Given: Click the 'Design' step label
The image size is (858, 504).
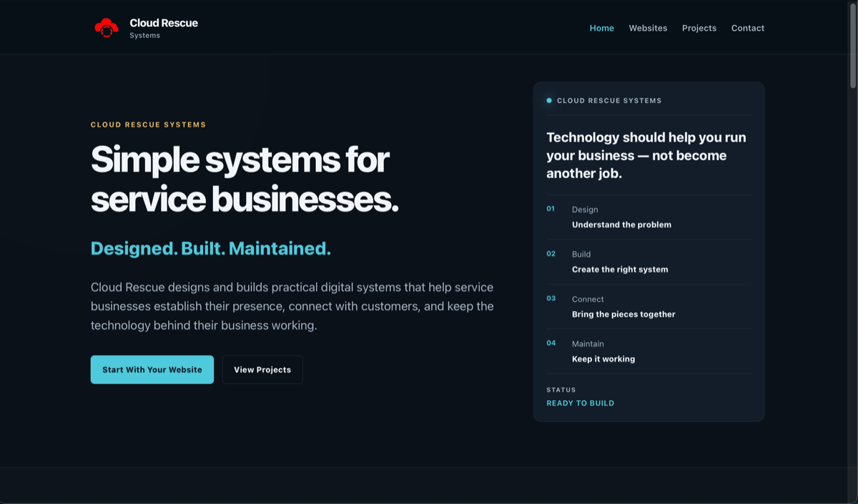Looking at the screenshot, I should pos(585,209).
